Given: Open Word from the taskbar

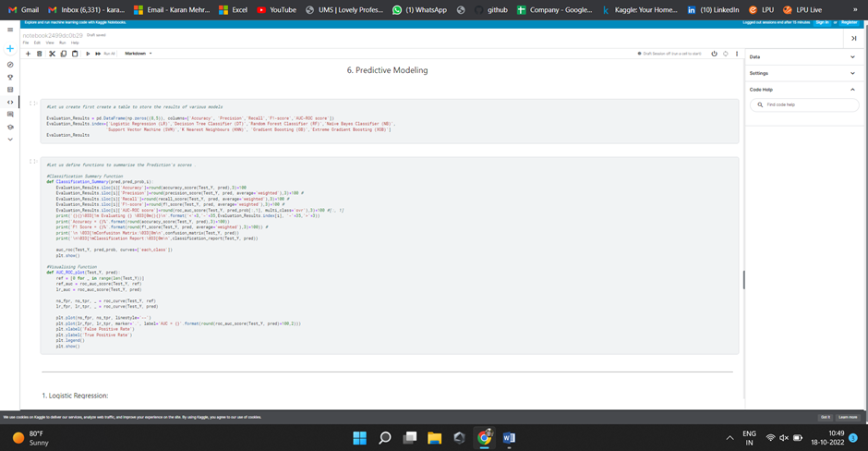Looking at the screenshot, I should (x=510, y=438).
